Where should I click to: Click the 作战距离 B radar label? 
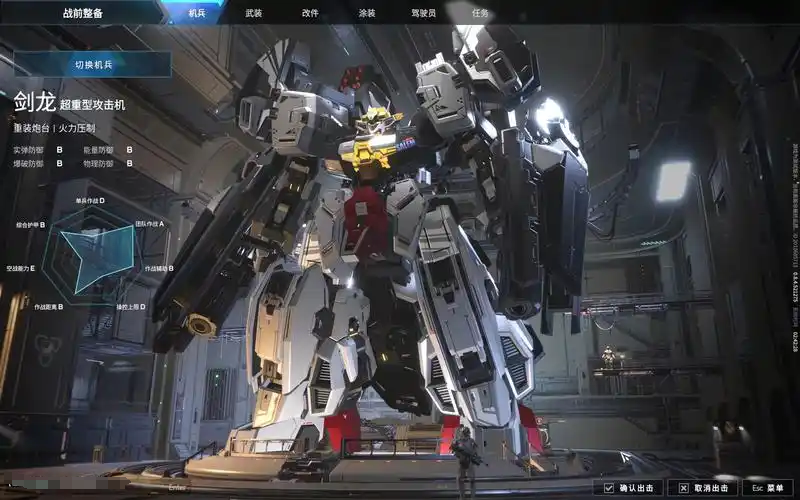pos(48,307)
